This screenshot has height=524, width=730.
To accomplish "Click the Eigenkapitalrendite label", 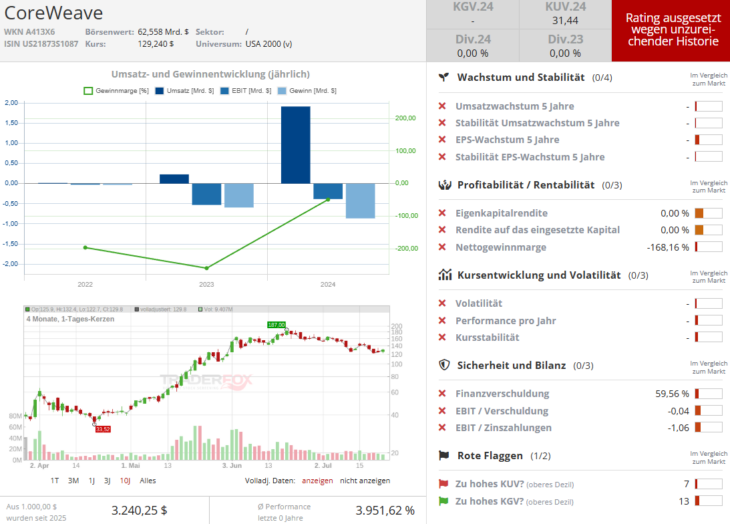I will click(501, 213).
